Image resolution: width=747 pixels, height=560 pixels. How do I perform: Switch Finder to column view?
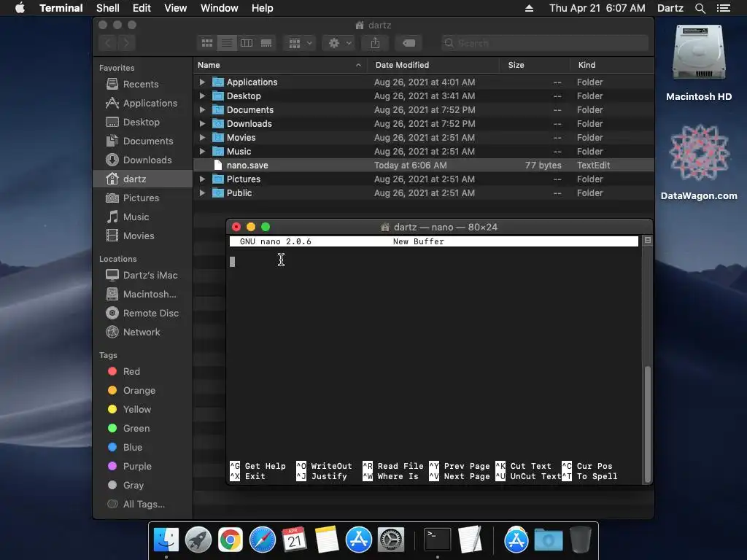point(247,43)
